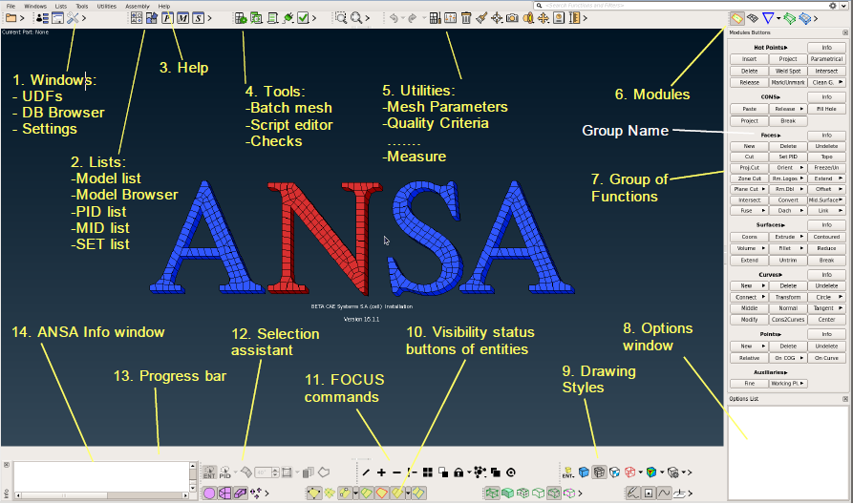Open the Assembly menu
Screen dimensions: 853x504
(x=138, y=6)
